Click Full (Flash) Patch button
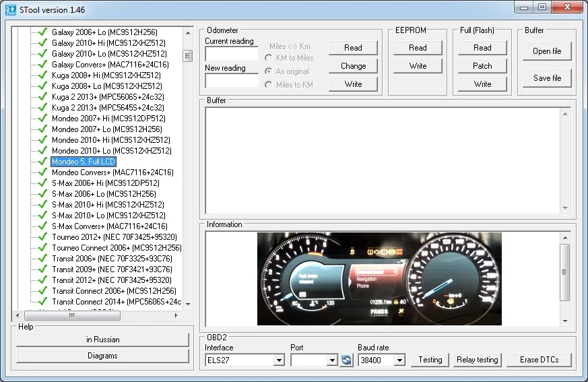This screenshot has width=588, height=382. click(482, 66)
